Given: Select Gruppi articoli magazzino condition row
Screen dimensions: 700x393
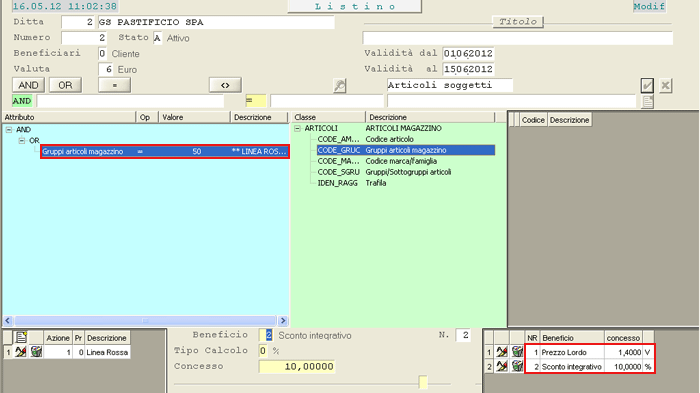Looking at the screenshot, I should 165,151.
